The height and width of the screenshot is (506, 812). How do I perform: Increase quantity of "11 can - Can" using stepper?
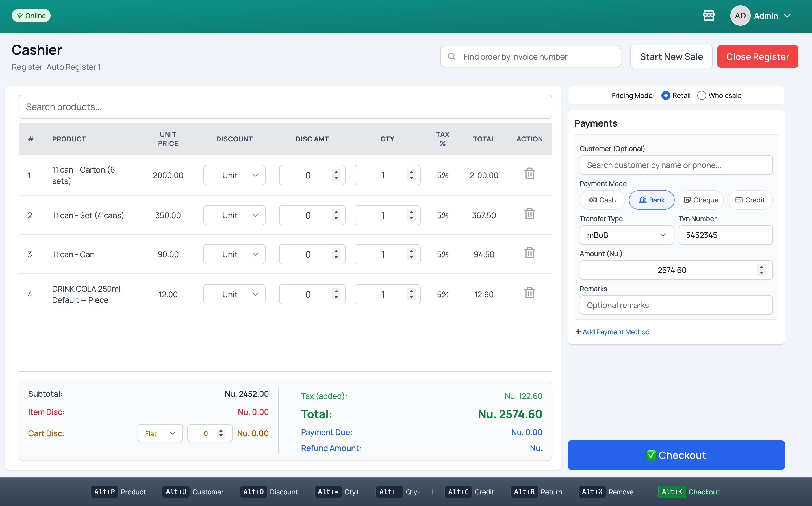click(x=411, y=251)
